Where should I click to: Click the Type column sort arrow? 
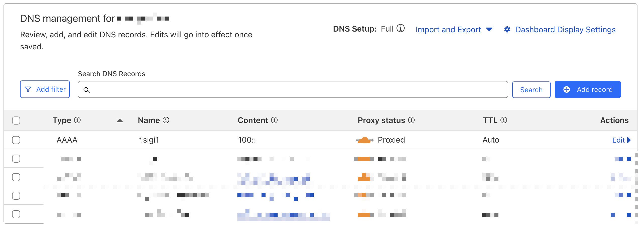tap(120, 121)
